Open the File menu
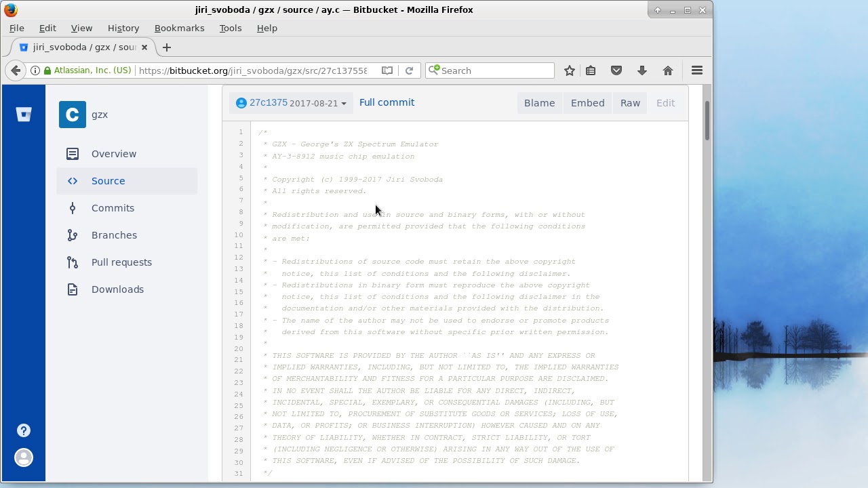Viewport: 868px width, 488px height. pyautogui.click(x=17, y=28)
